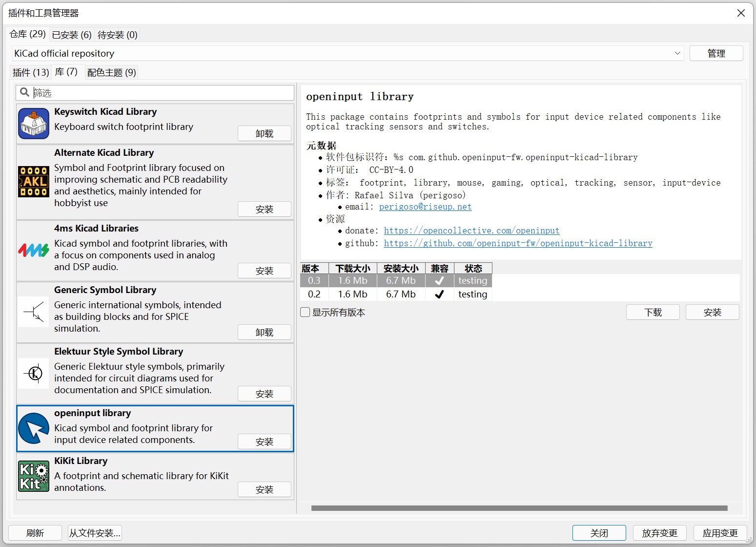Enable the 显示所有版本 checkbox
Screen dimensions: 756x547
pos(305,312)
